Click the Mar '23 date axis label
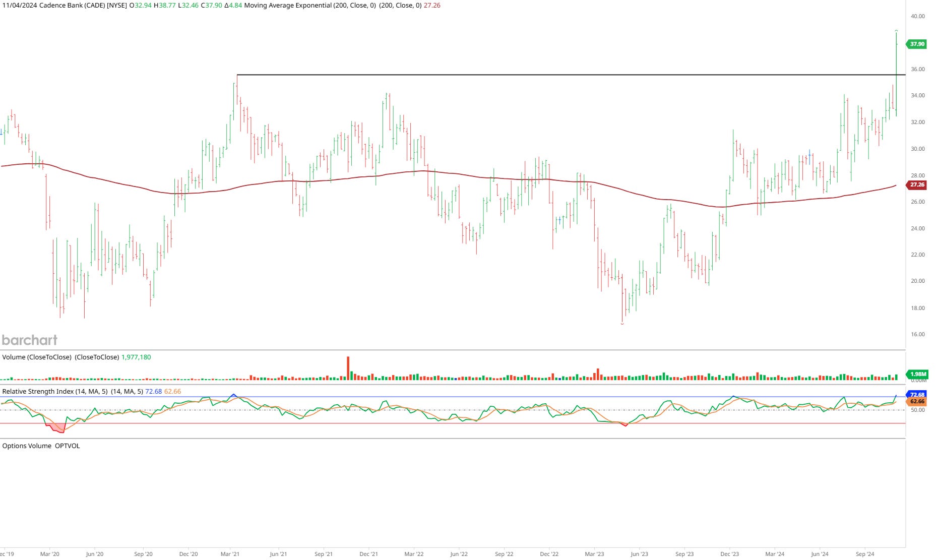Viewport: 937px width, 560px height. click(594, 554)
